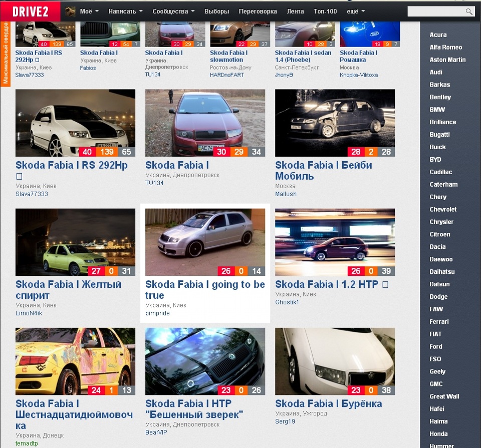The image size is (481, 448).
Task: Visit user Mallush profile
Action: (x=286, y=194)
